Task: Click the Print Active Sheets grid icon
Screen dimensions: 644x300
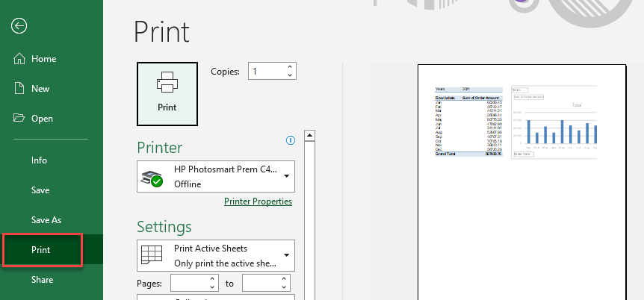Action: click(152, 255)
